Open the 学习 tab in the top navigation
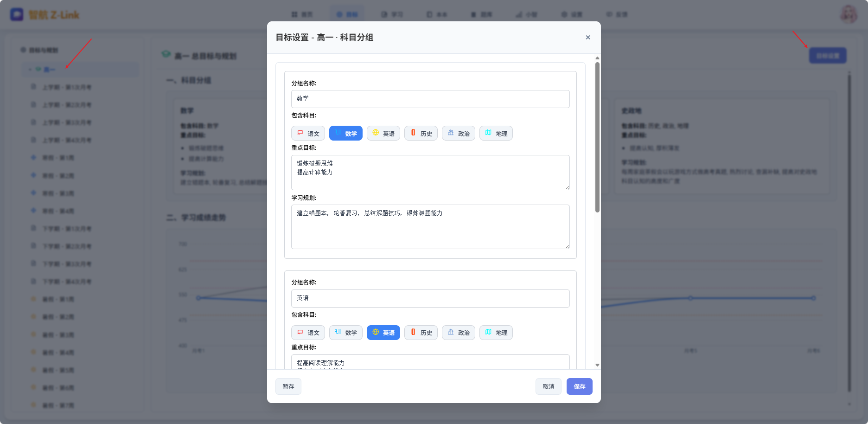Screen dimensions: 868x424 pos(392,14)
